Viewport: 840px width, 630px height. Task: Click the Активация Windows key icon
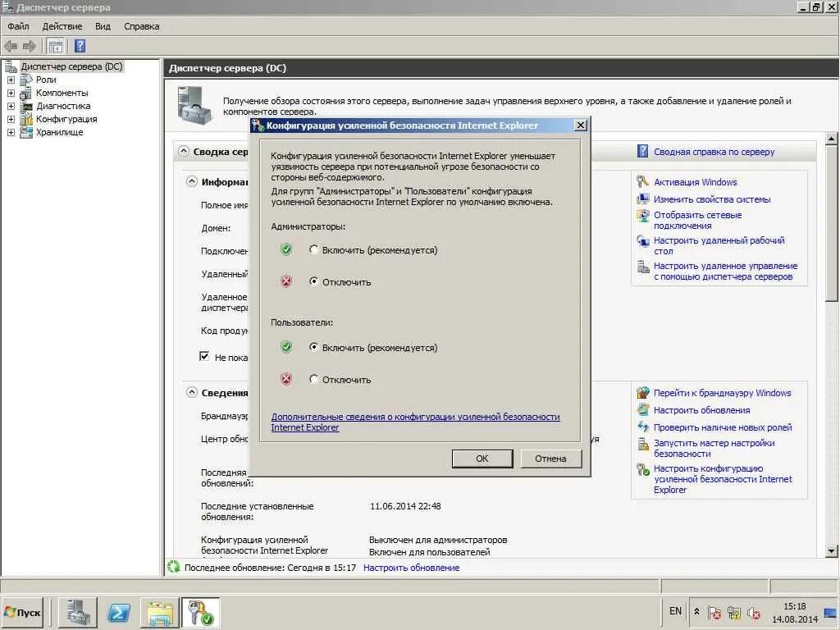pyautogui.click(x=642, y=181)
